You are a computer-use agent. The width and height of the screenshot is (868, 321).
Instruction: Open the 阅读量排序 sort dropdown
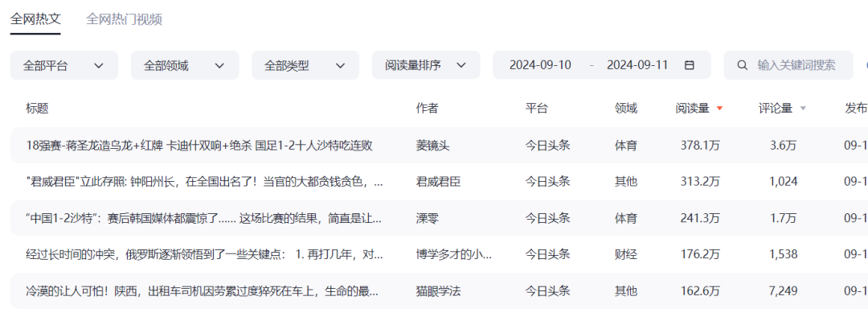point(426,65)
